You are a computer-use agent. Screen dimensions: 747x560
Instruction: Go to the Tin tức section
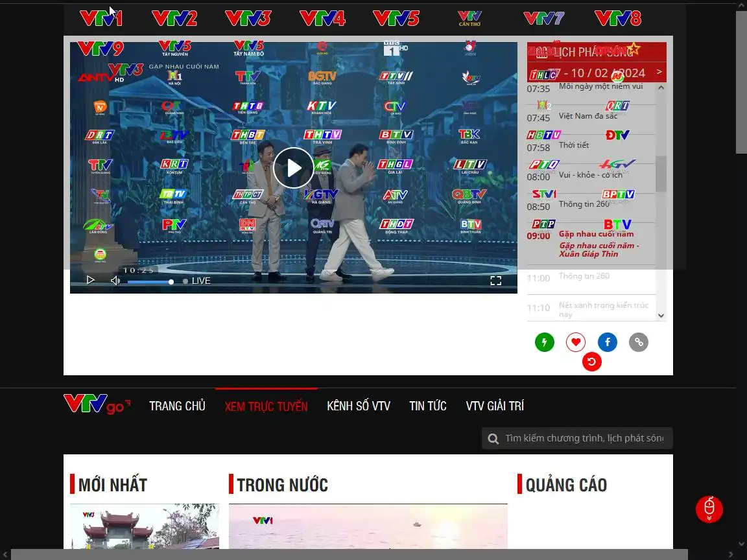click(x=428, y=406)
